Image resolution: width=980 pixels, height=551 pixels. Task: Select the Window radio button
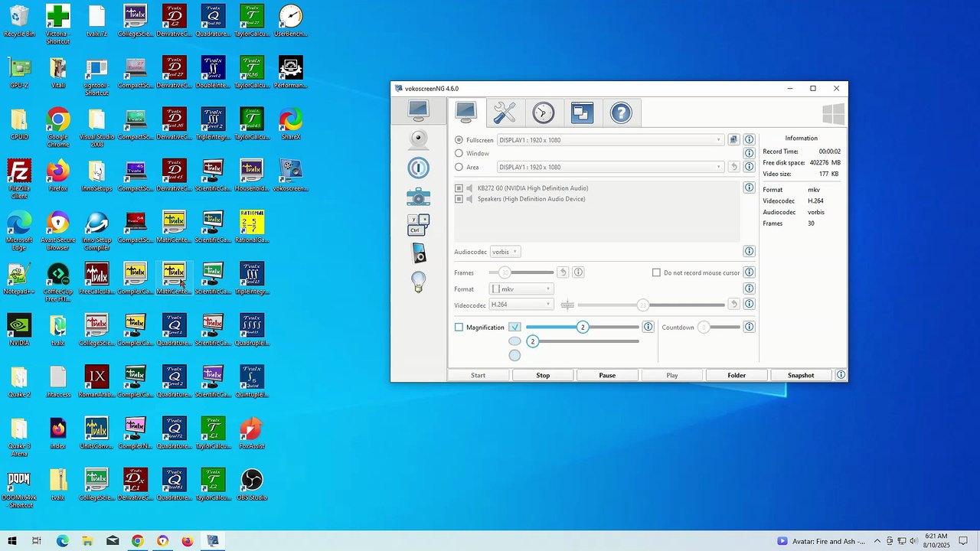click(x=459, y=153)
